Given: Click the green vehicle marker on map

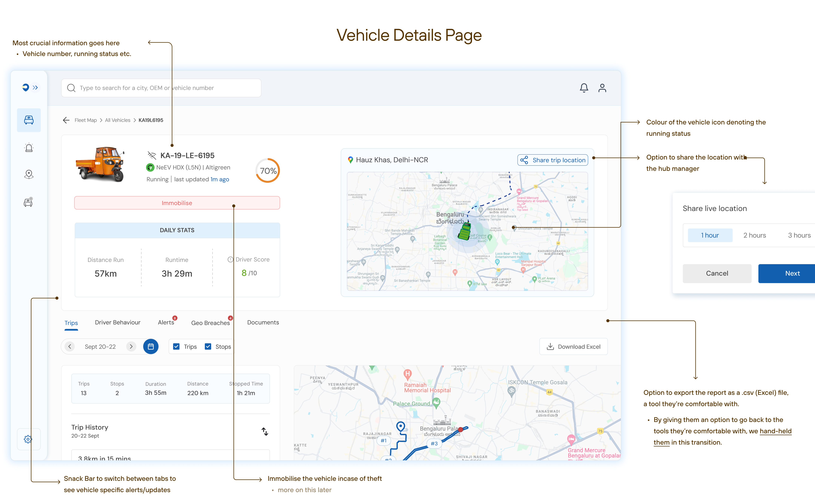Looking at the screenshot, I should pos(464,231).
